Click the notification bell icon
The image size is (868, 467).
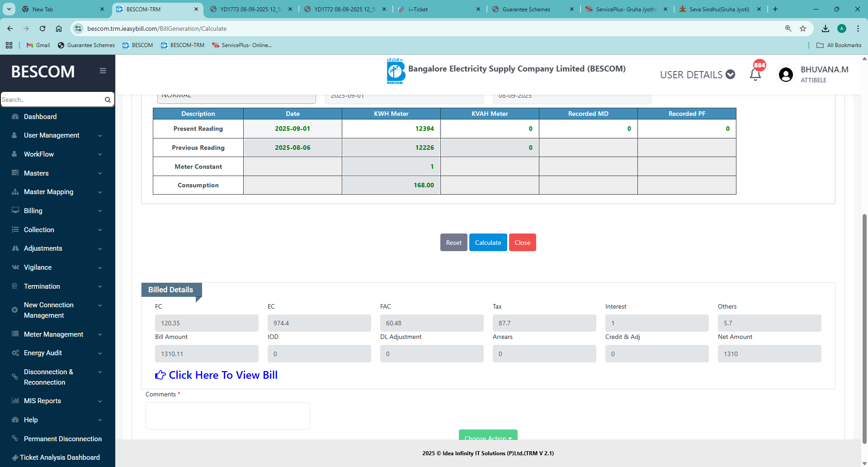755,75
